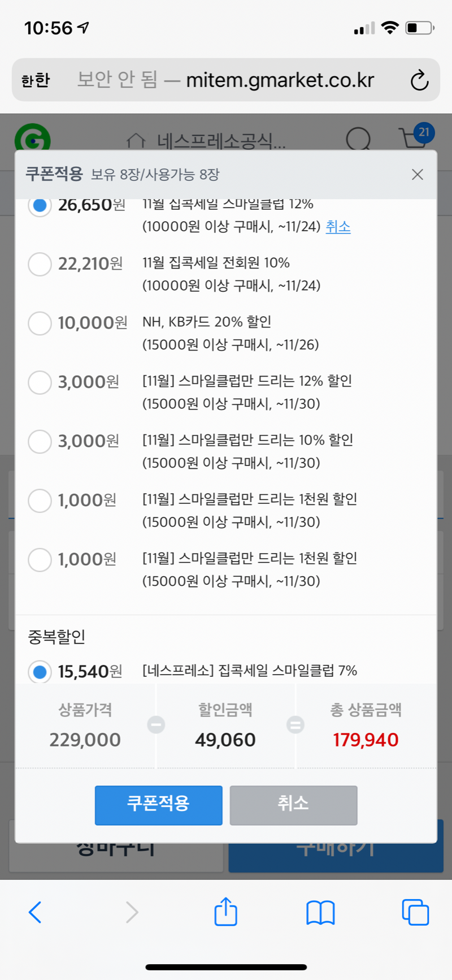Viewport: 452px width, 980px height.
Task: Select the 22,210원 coupon radio button
Action: coord(40,264)
